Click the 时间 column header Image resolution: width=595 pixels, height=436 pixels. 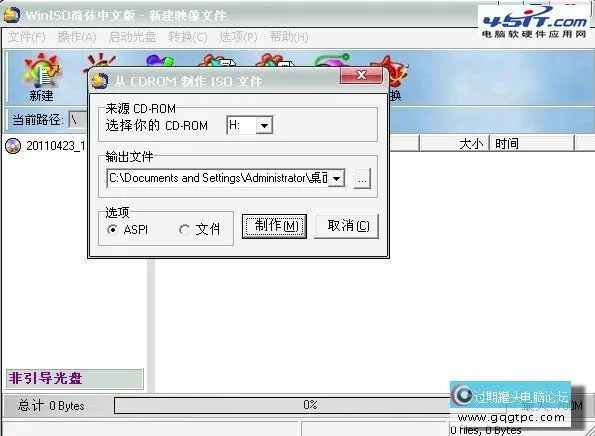(x=532, y=144)
